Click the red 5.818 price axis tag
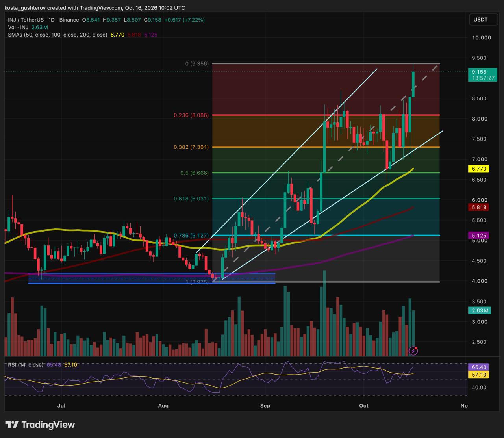The image size is (504, 438). (478, 207)
